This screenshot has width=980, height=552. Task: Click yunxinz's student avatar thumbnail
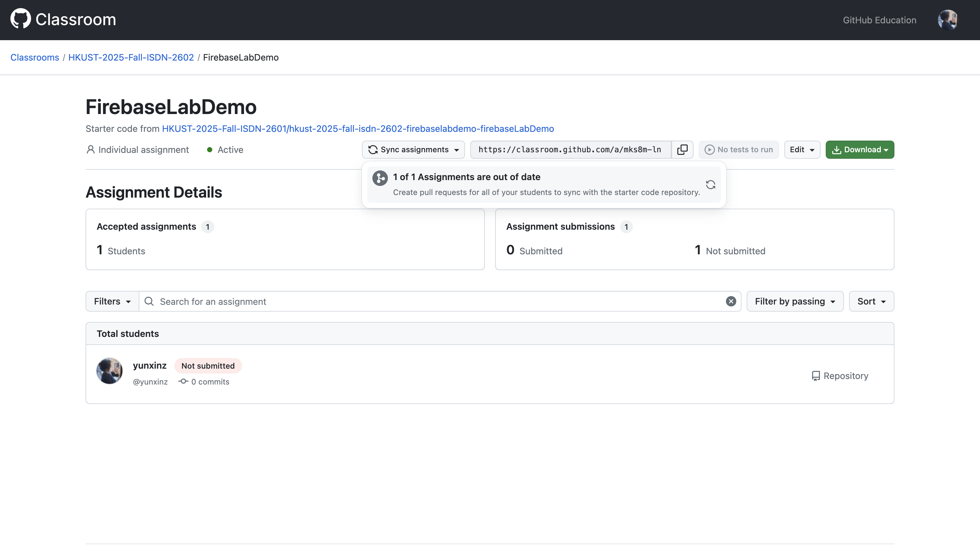[110, 371]
